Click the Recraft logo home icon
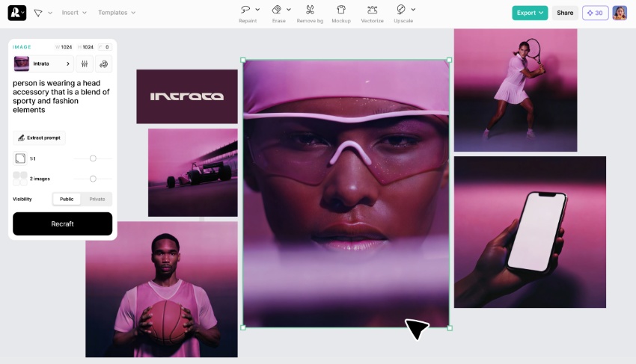 coord(16,13)
